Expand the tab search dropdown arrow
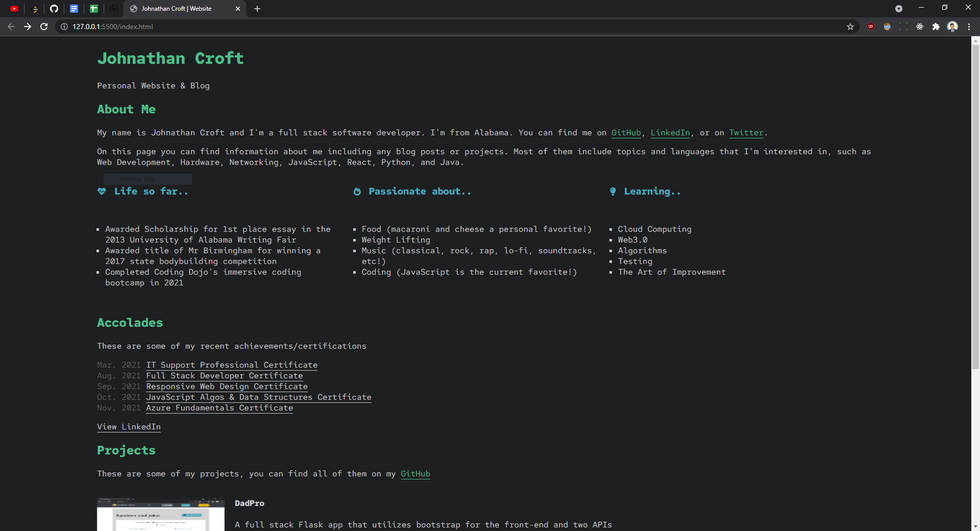Image resolution: width=980 pixels, height=531 pixels. (899, 9)
